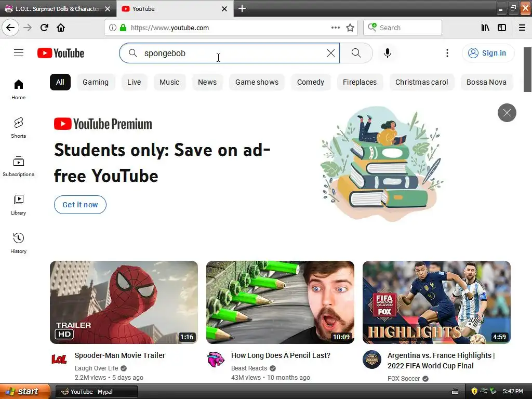Screen dimensions: 532x399
Task: Click Laugh Over Life channel avatar
Action: (59, 360)
